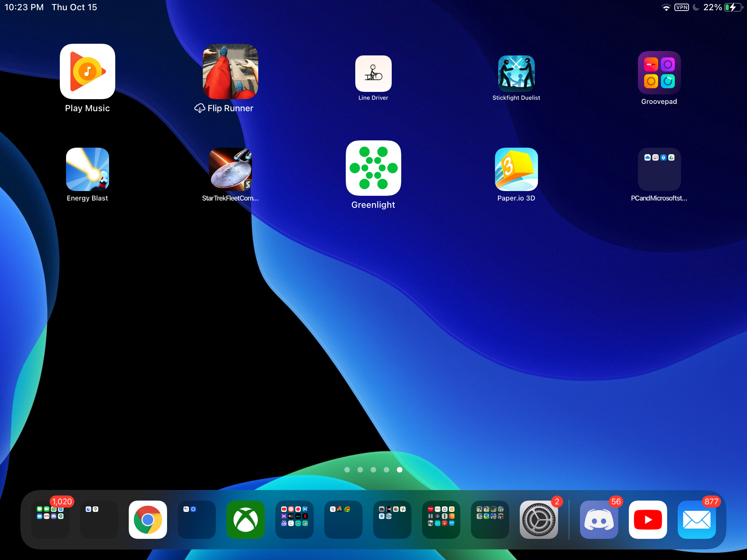The height and width of the screenshot is (560, 747).
Task: Open Chrome from the dock
Action: coord(148,520)
